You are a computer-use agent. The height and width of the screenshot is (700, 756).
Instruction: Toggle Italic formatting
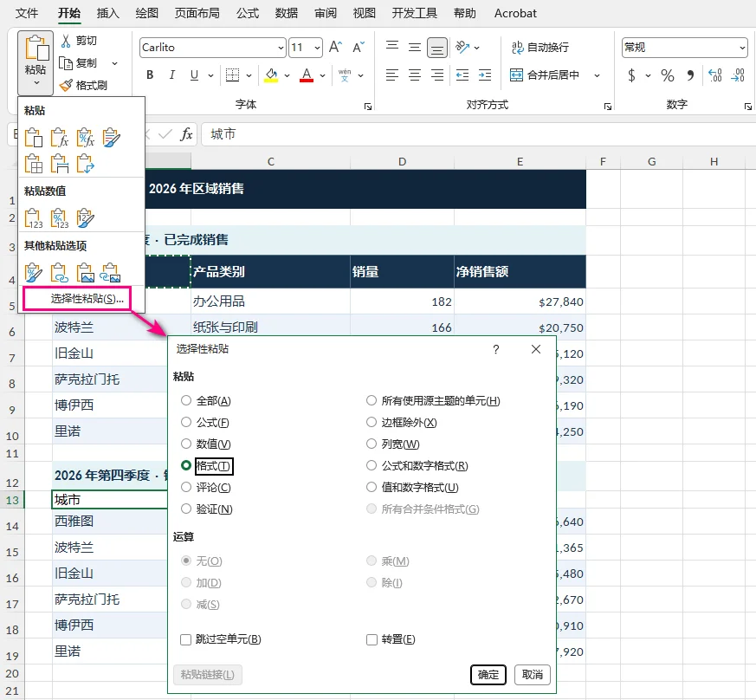(172, 75)
